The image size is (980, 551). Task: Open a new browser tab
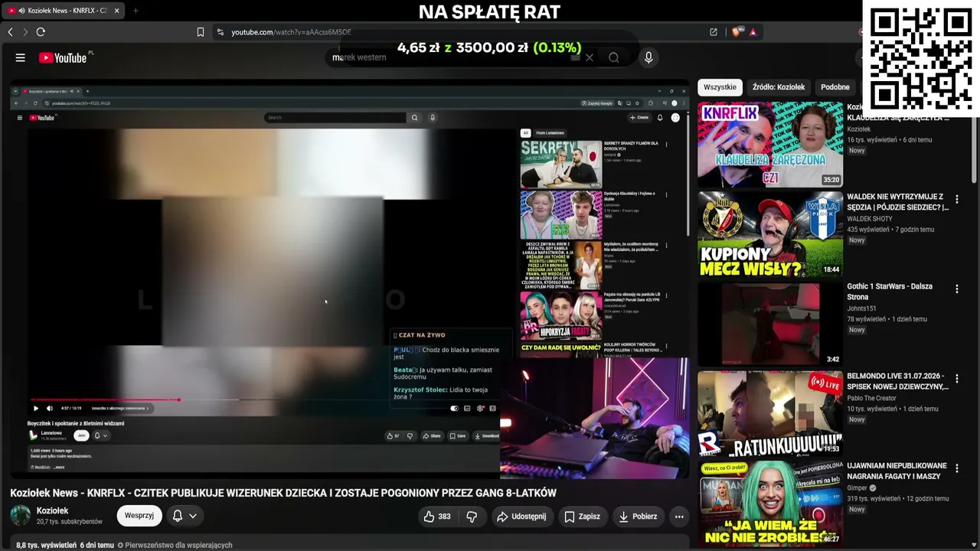point(136,11)
